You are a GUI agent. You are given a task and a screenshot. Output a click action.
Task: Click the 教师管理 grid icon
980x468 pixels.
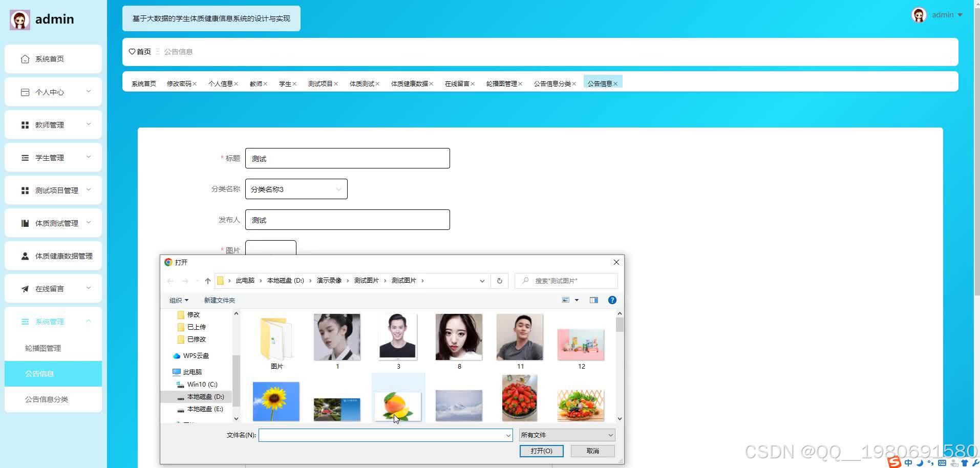pos(25,125)
